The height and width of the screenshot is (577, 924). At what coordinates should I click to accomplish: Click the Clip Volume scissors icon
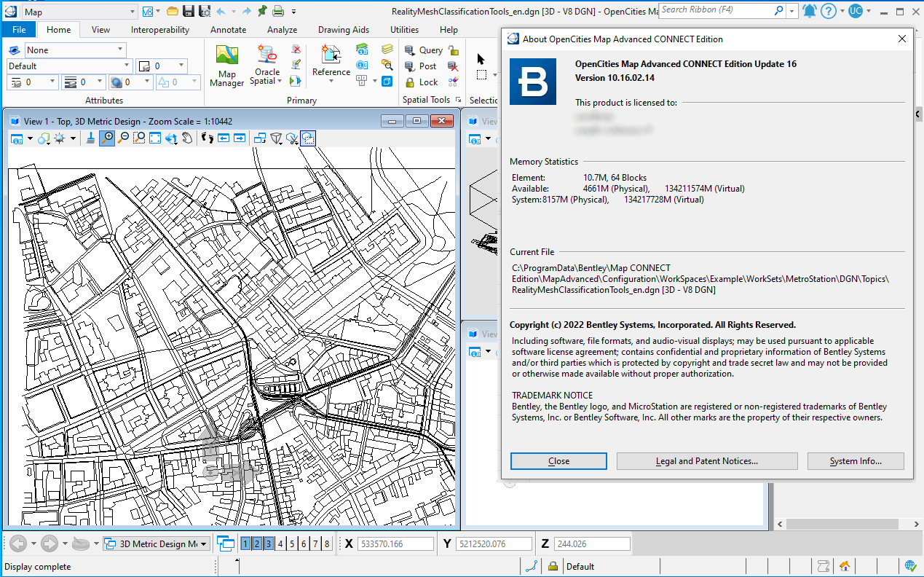(292, 138)
